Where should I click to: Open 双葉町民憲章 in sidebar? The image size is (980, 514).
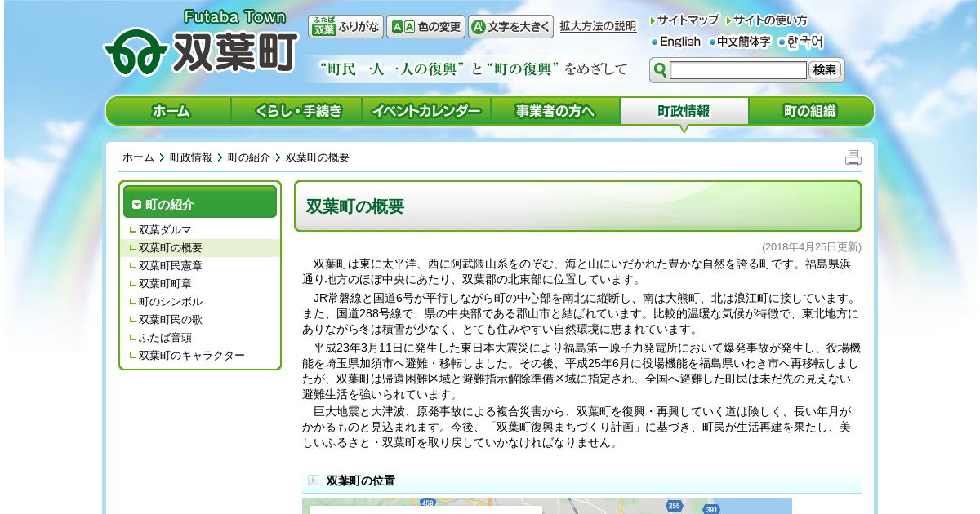click(170, 266)
